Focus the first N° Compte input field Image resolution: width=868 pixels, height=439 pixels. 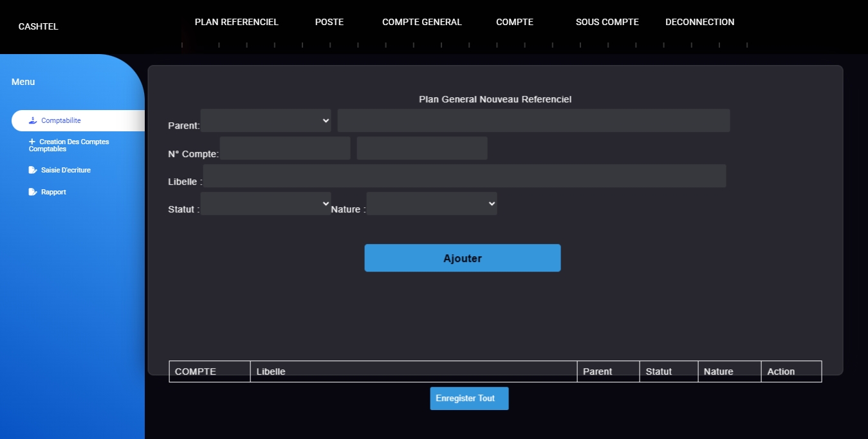coord(285,148)
